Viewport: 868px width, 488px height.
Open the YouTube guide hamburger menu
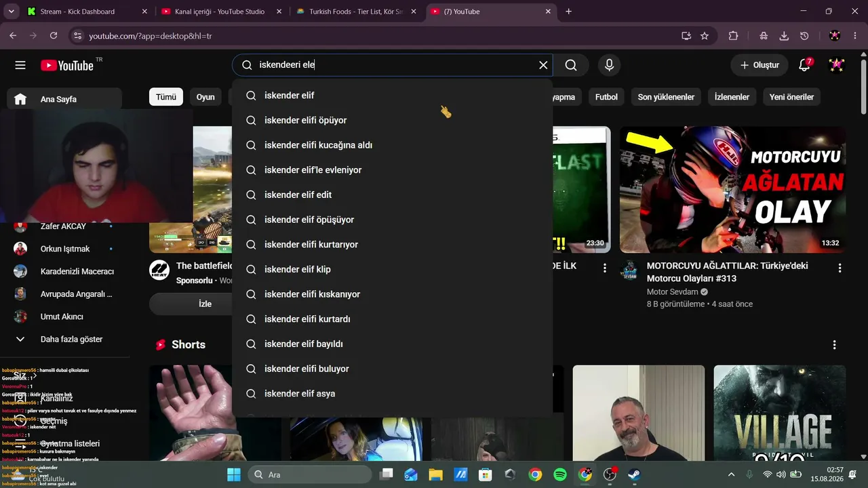[x=20, y=65]
